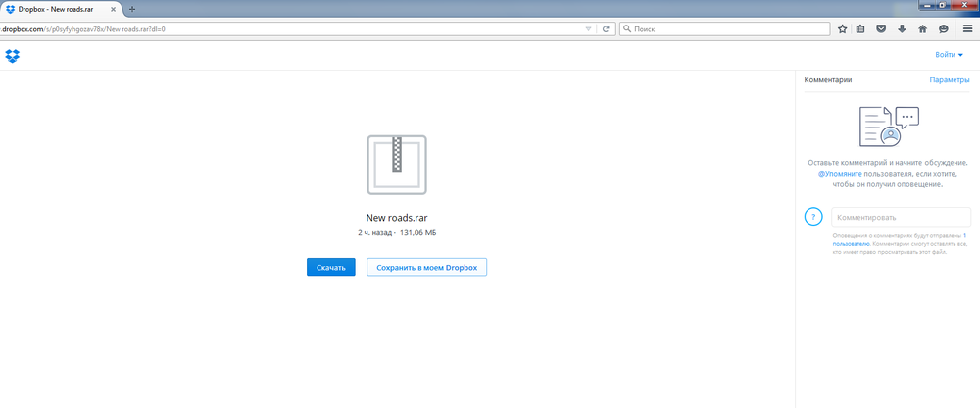
Task: Click the RAR archive file thumbnail
Action: (397, 165)
